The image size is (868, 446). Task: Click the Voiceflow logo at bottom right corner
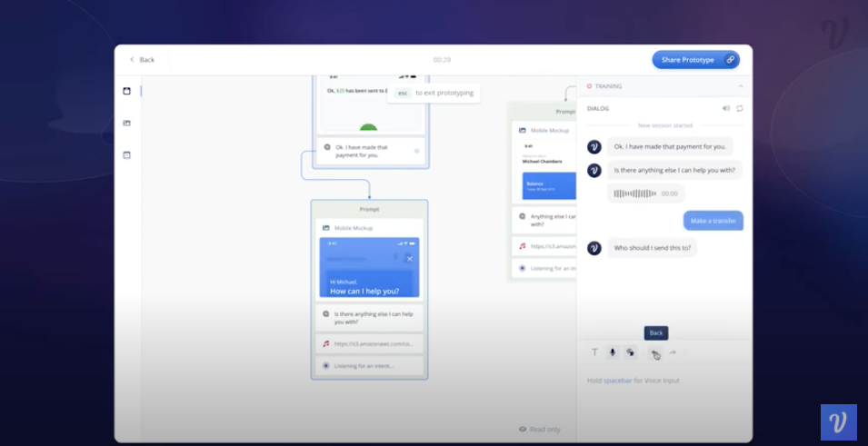pos(839,422)
